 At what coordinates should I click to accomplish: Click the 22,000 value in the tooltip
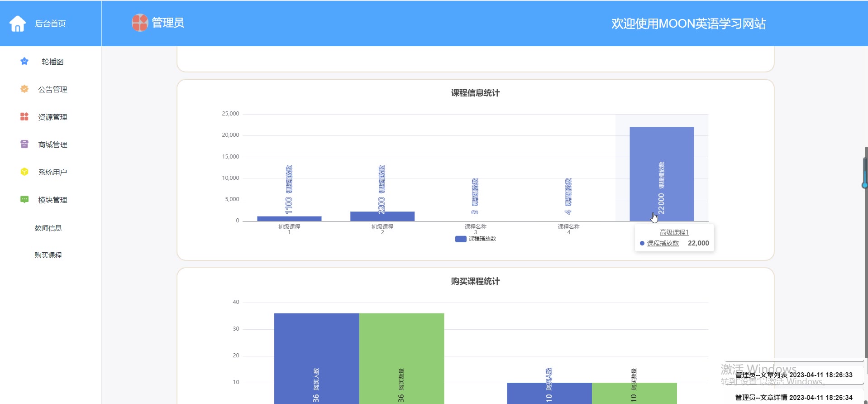pos(698,243)
